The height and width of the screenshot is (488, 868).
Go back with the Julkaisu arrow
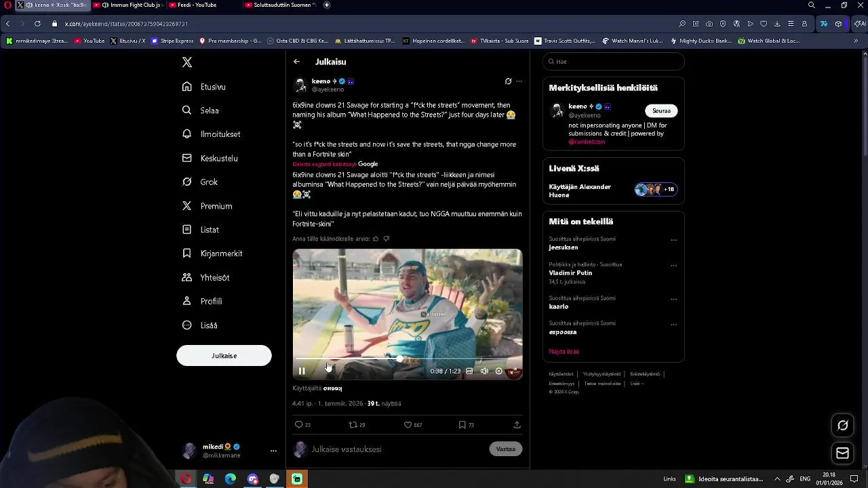pos(296,62)
